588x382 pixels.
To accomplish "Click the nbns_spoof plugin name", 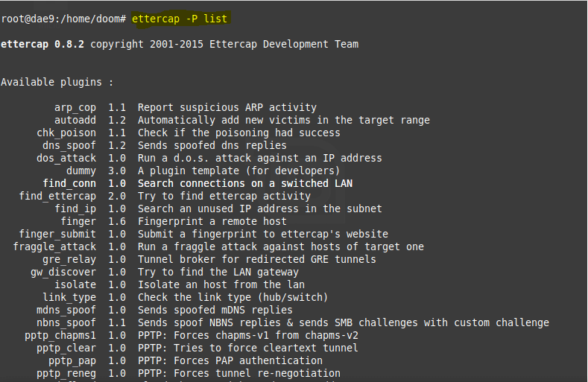I will tap(66, 322).
